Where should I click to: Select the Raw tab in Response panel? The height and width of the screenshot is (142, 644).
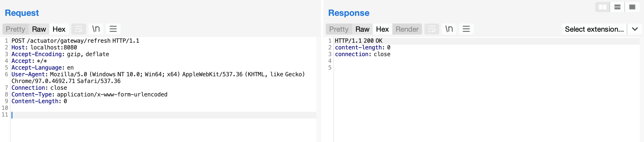pos(362,29)
